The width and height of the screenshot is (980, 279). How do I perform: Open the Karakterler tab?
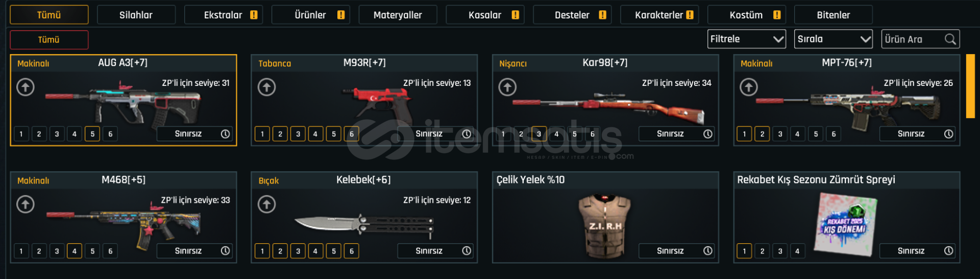pos(659,15)
